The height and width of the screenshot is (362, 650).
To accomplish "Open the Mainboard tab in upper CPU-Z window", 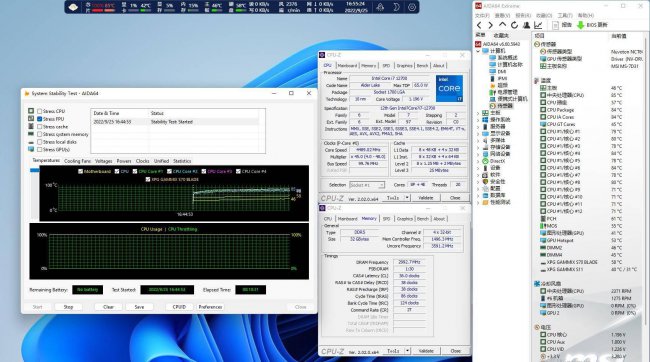I will 347,66.
